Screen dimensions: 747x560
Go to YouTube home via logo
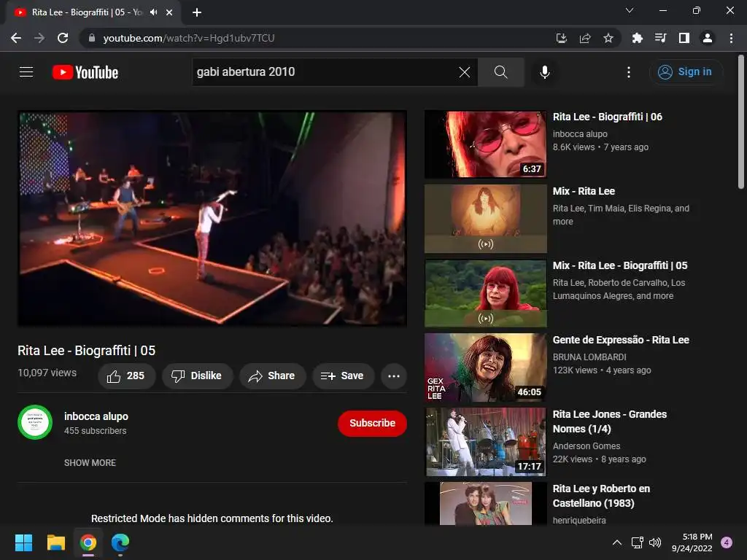(85, 72)
